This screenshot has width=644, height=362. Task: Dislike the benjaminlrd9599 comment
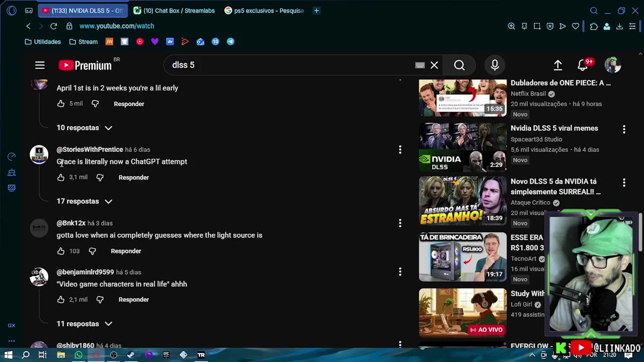(100, 300)
